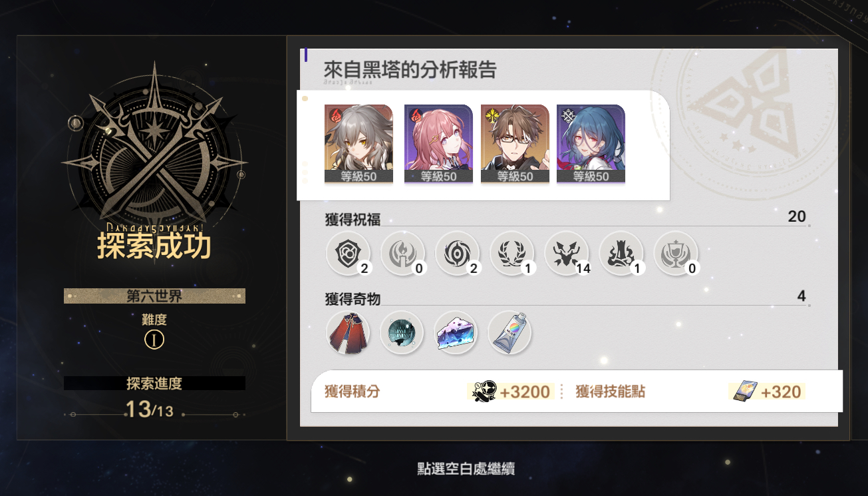Viewport: 868px width, 496px height.
Task: Select the Abundance laurel blessing icon
Action: [x=511, y=254]
